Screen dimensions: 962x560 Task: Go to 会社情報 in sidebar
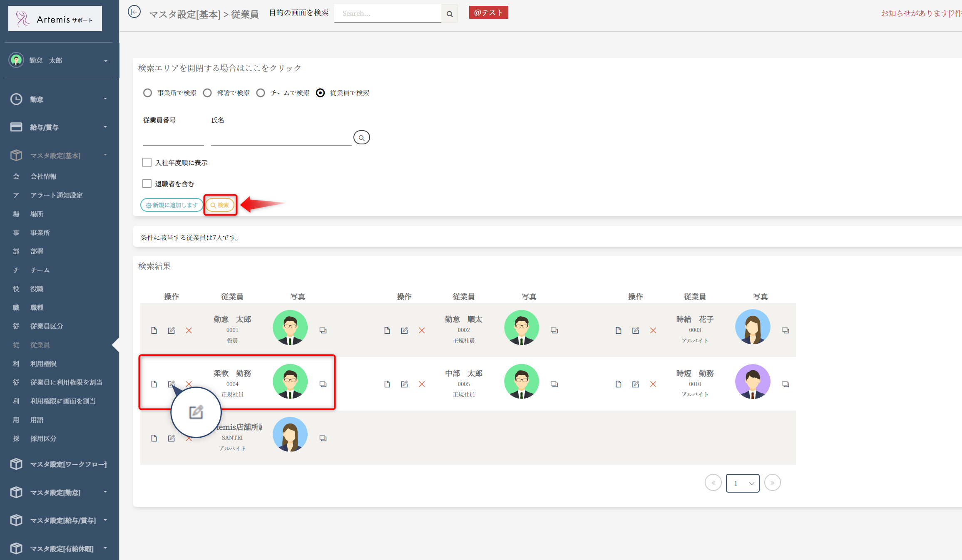point(43,176)
